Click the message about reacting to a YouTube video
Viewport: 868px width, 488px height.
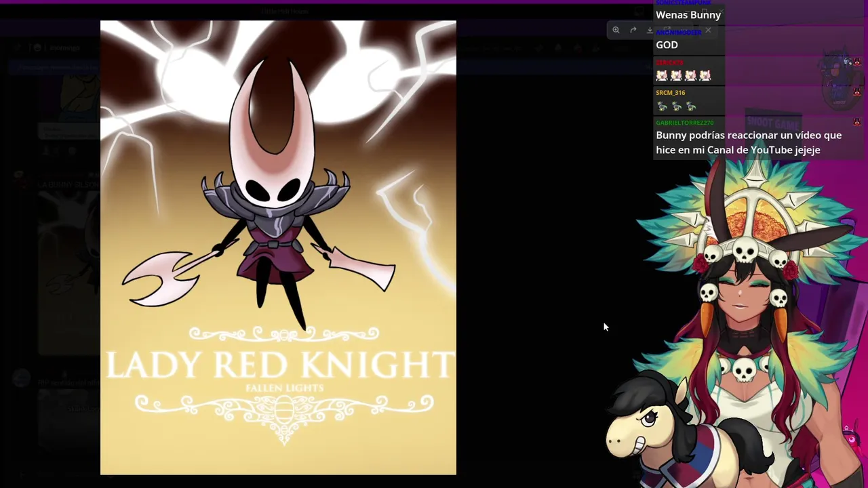click(x=749, y=142)
